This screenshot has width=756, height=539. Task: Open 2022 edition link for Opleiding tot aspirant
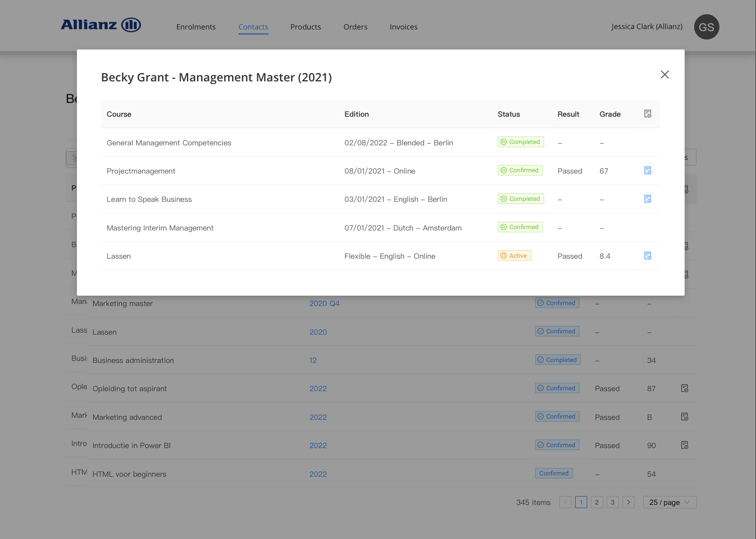(x=318, y=389)
